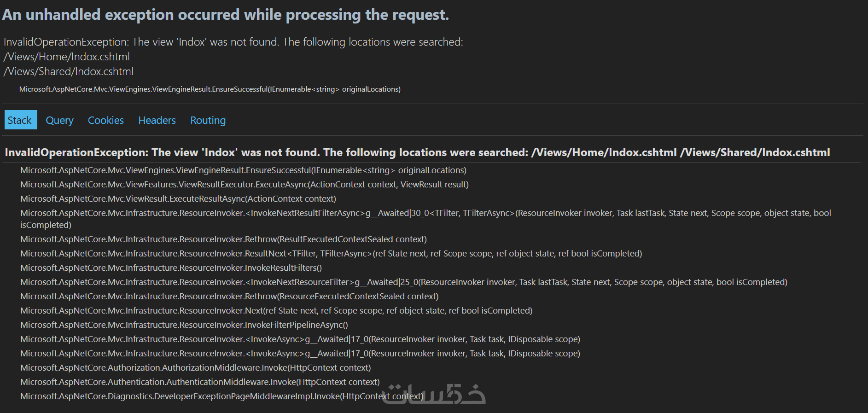This screenshot has height=413, width=868.
Task: Click the ViewResultExecutor.ExecuteAsync stack frame
Action: click(244, 185)
